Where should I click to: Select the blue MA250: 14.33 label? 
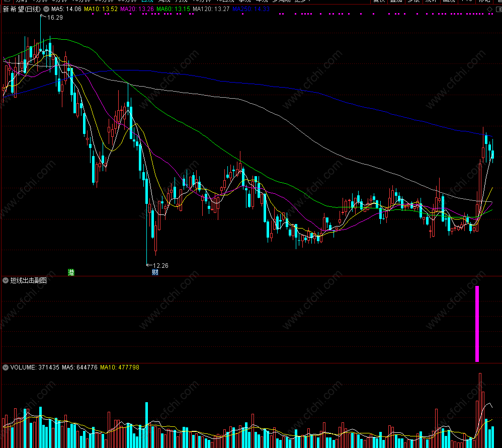click(251, 9)
